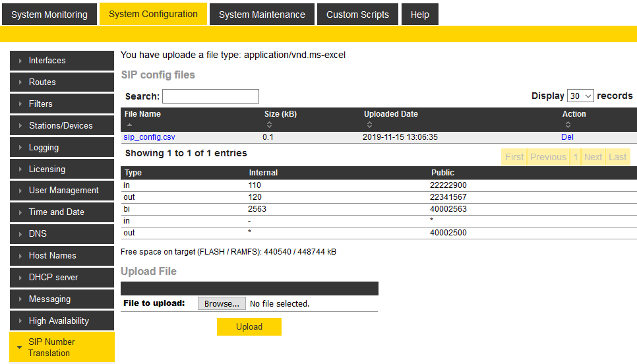Open sip_config.csv file link
Viewport: 637px width, 364px height.
tap(149, 137)
